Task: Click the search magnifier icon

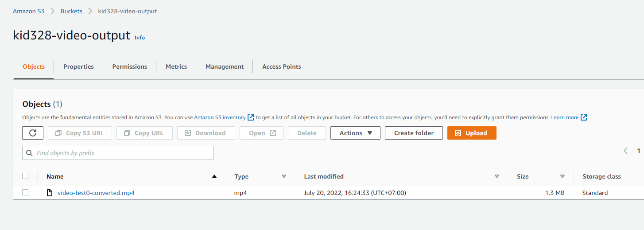Action: (30, 153)
